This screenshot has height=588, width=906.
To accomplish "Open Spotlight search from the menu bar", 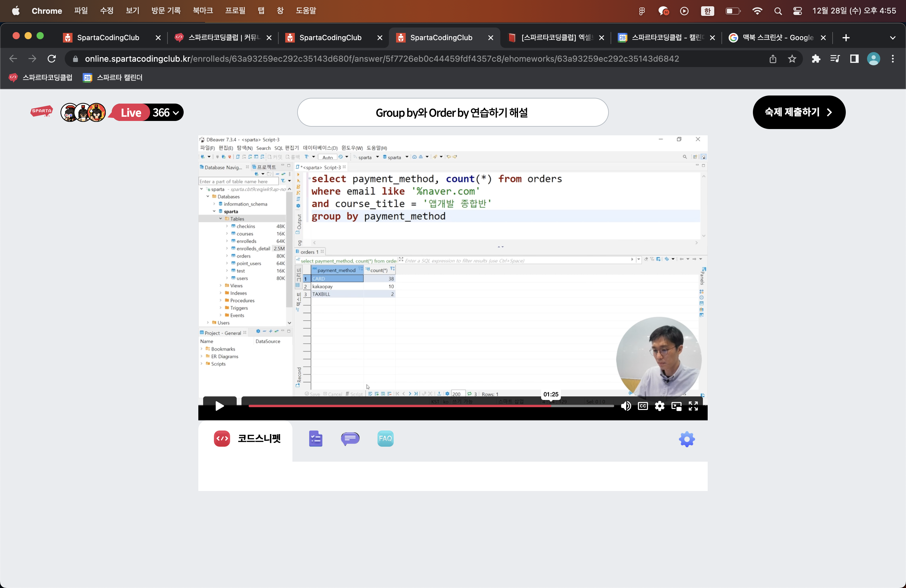I will (x=778, y=11).
